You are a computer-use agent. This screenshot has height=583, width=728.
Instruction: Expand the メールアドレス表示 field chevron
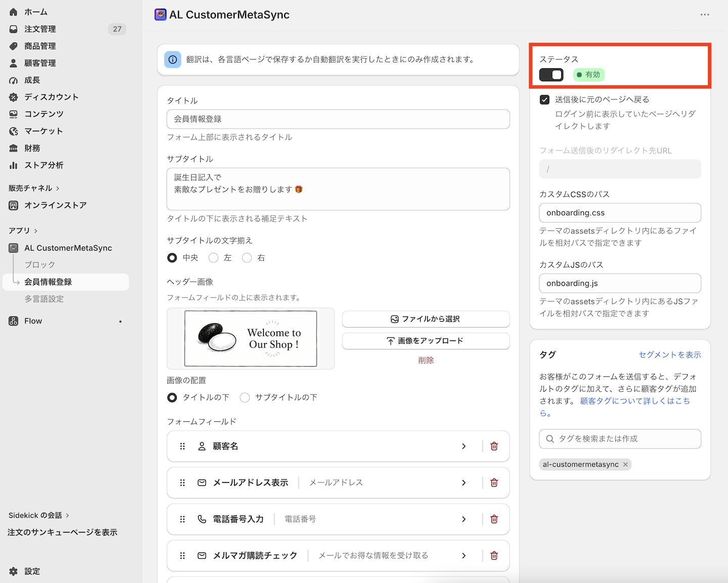464,482
